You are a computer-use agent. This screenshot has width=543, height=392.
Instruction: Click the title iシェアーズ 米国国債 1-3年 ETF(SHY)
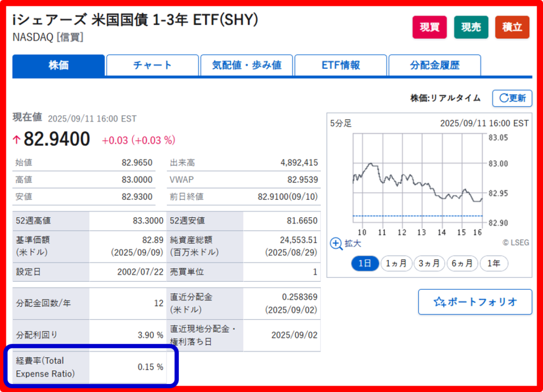(x=135, y=20)
